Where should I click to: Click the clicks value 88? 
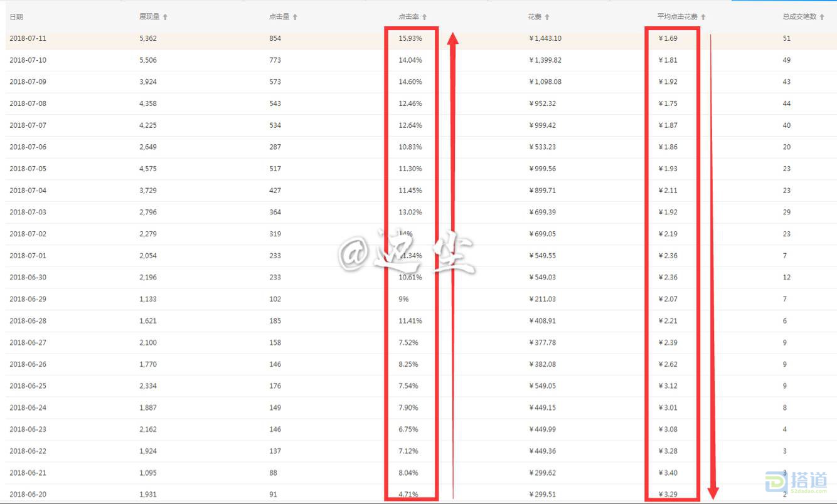coord(273,473)
